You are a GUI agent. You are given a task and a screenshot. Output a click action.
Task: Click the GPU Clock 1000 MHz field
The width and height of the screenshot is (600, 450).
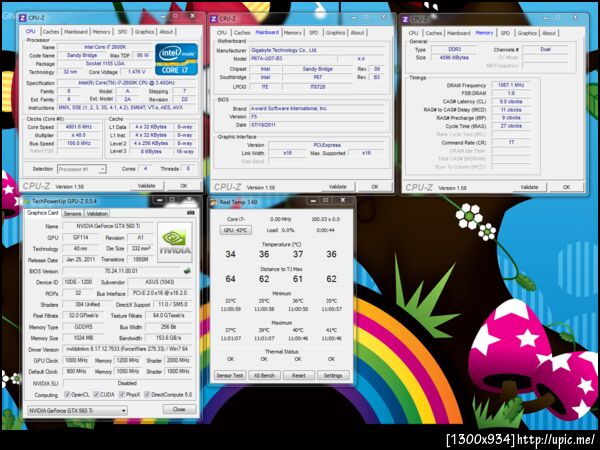coord(77,360)
